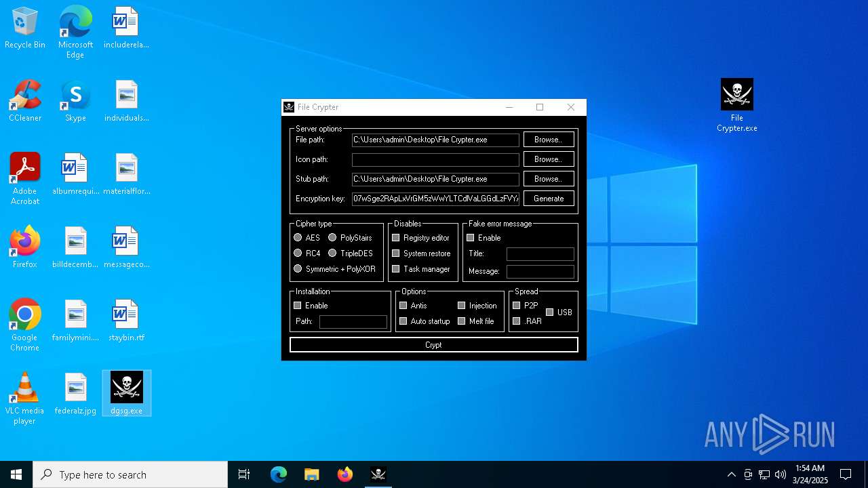Focus the Installation Path field
This screenshot has height=488, width=868.
pyautogui.click(x=353, y=322)
